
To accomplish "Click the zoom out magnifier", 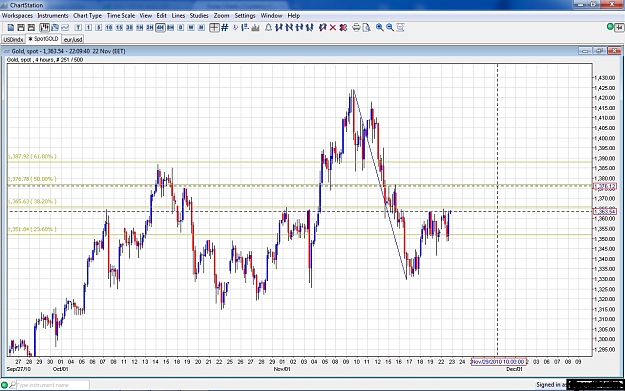I will coord(390,28).
